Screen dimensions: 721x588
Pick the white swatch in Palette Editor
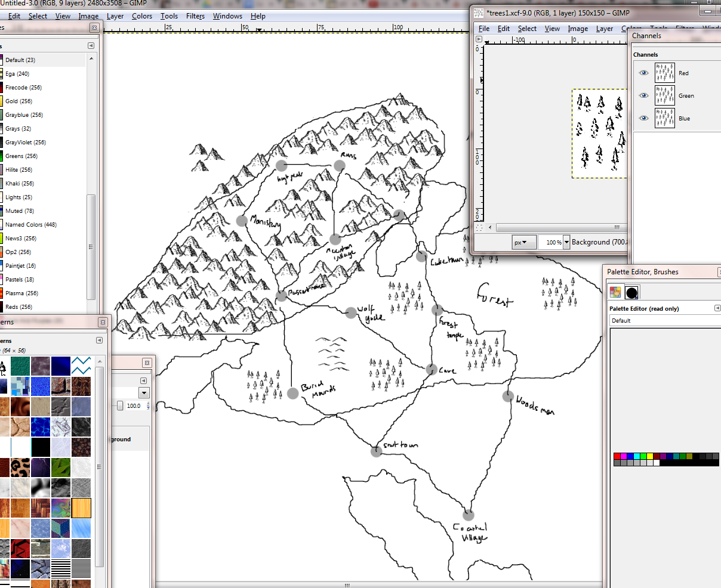point(657,463)
